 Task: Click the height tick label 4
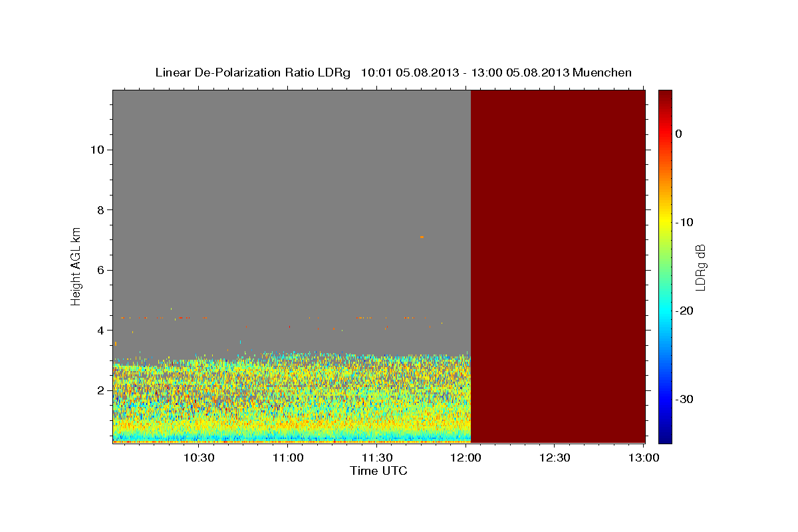click(100, 331)
